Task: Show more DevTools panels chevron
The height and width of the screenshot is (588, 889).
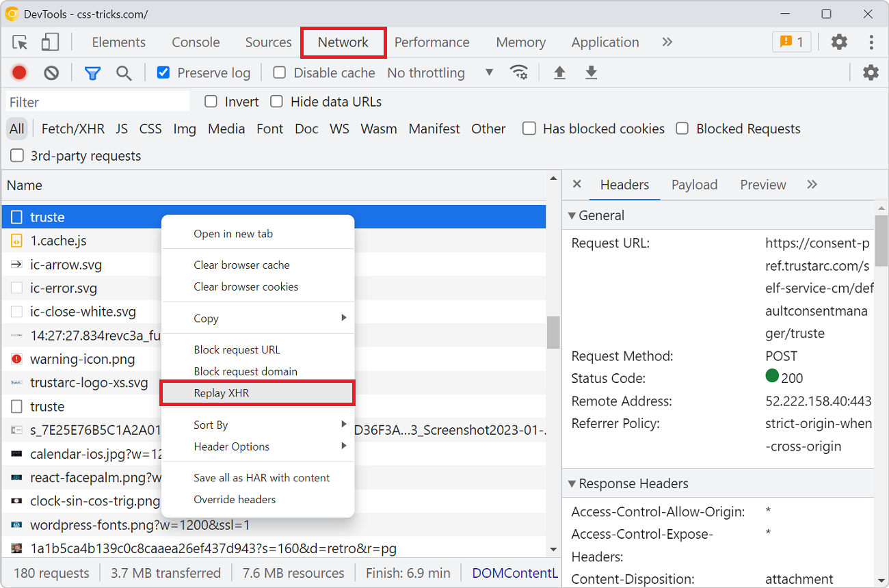Action: [x=667, y=42]
